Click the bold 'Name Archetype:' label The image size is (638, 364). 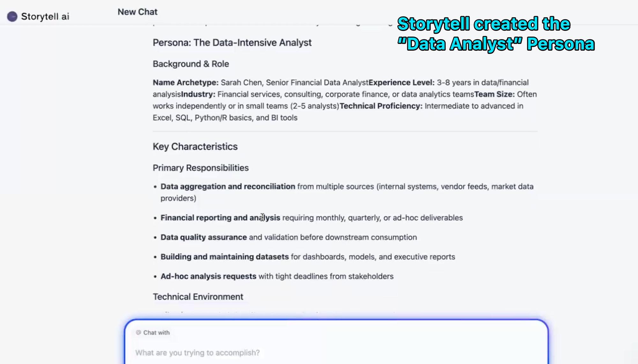pyautogui.click(x=185, y=83)
